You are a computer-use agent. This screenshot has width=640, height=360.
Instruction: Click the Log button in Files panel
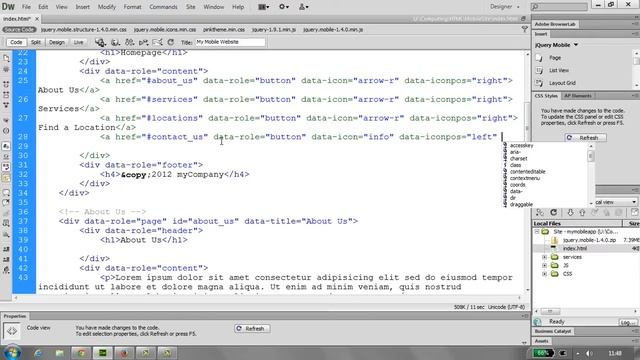coord(627,322)
